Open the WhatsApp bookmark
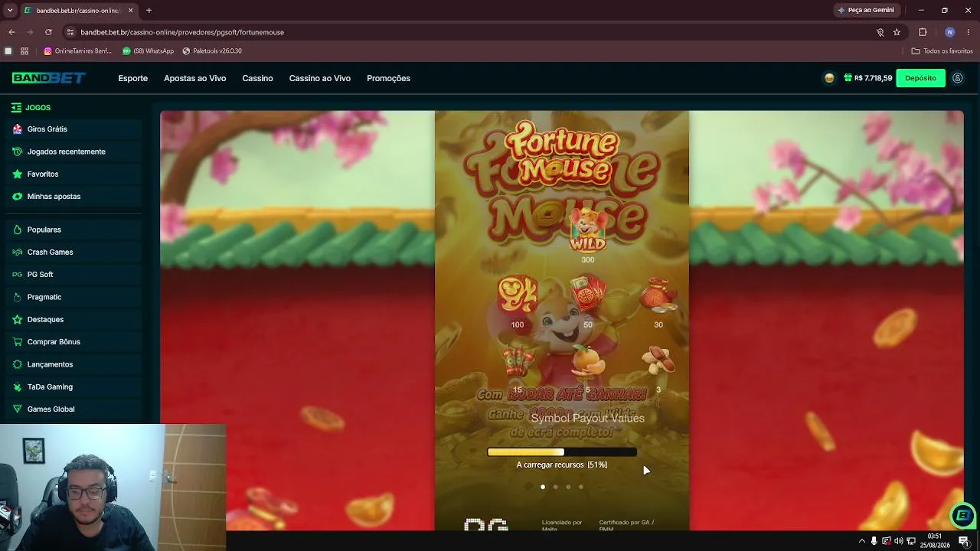980x551 pixels. coord(149,51)
